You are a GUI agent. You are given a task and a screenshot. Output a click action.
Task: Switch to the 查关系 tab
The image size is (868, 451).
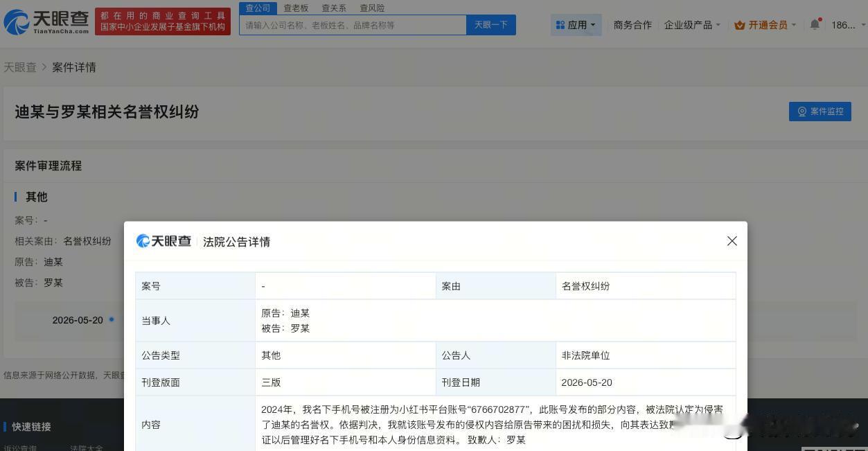point(334,8)
